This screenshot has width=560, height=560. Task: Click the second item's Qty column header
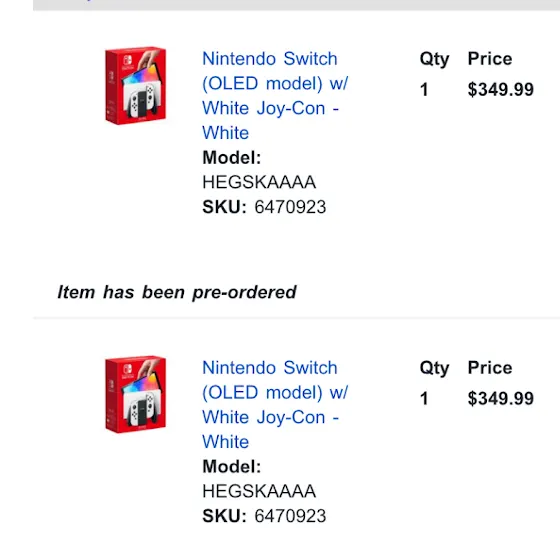[434, 368]
